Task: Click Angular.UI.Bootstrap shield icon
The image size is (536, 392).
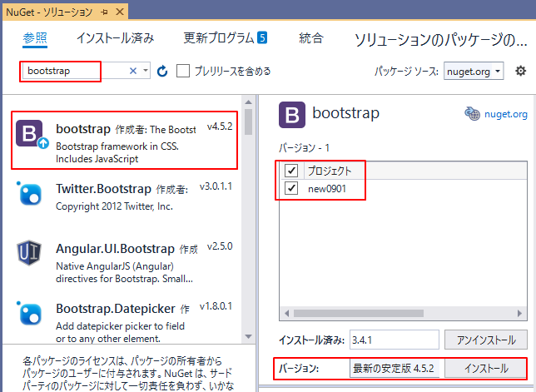Action: [29, 253]
